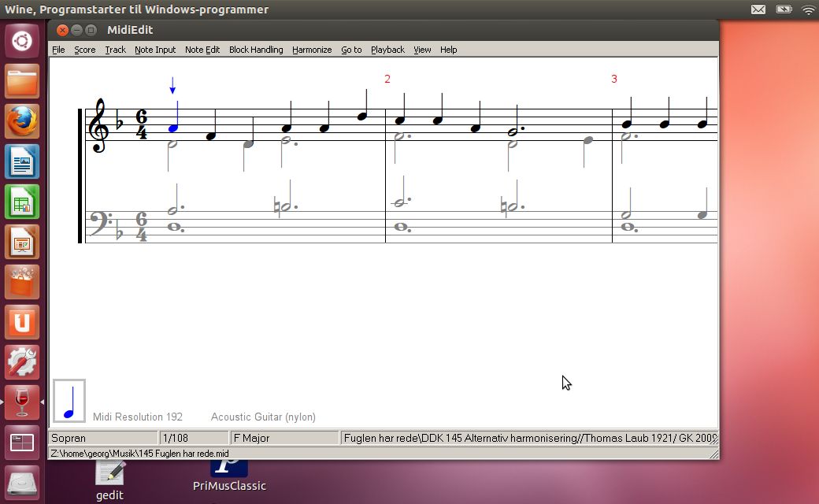Click the file path in bottom status bar

[x=139, y=454]
